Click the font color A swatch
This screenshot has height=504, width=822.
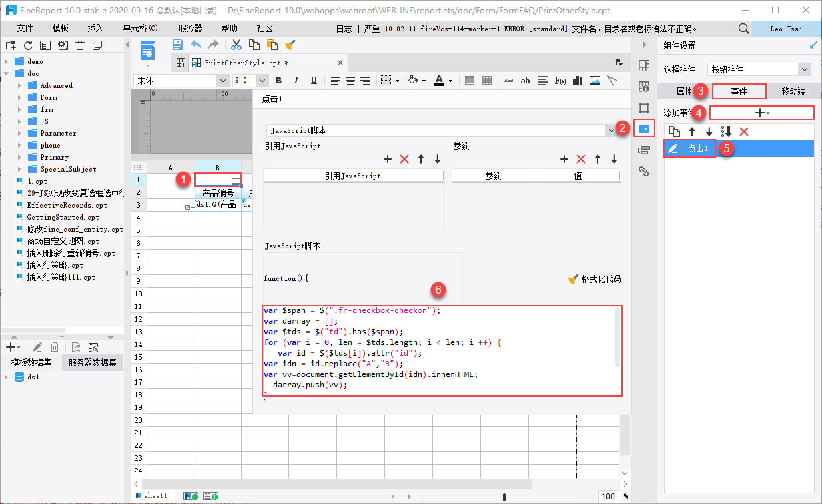(x=438, y=81)
